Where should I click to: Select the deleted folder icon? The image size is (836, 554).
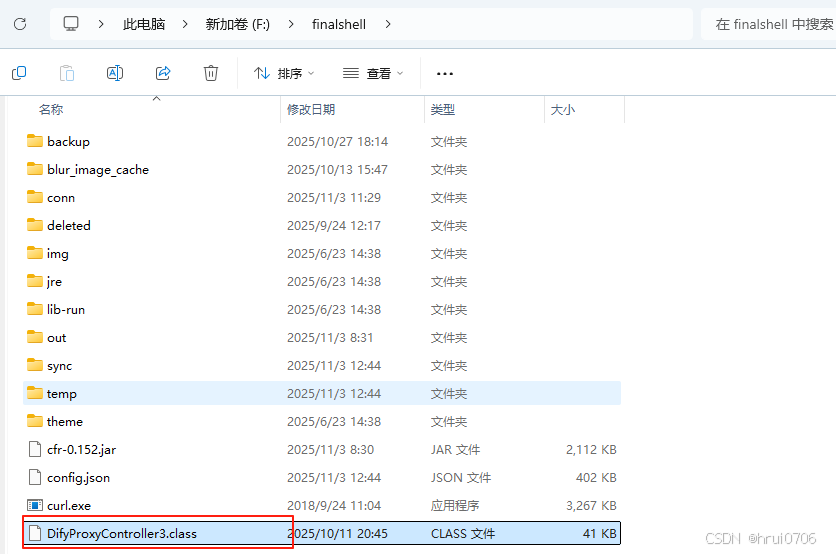[x=35, y=225]
